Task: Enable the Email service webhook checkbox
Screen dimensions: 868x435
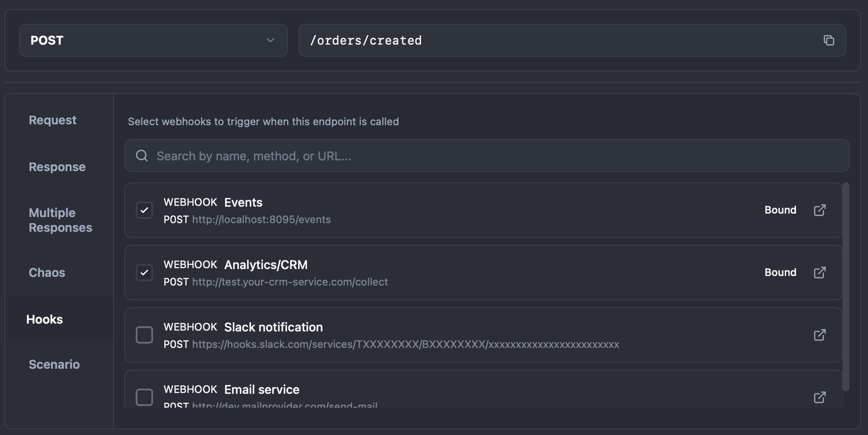Action: pos(144,397)
